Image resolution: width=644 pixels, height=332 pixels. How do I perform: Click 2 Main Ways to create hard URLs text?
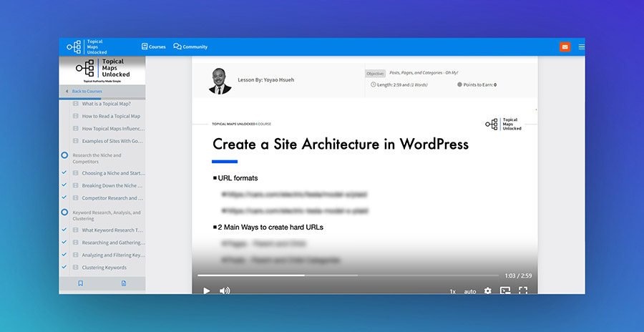(270, 228)
